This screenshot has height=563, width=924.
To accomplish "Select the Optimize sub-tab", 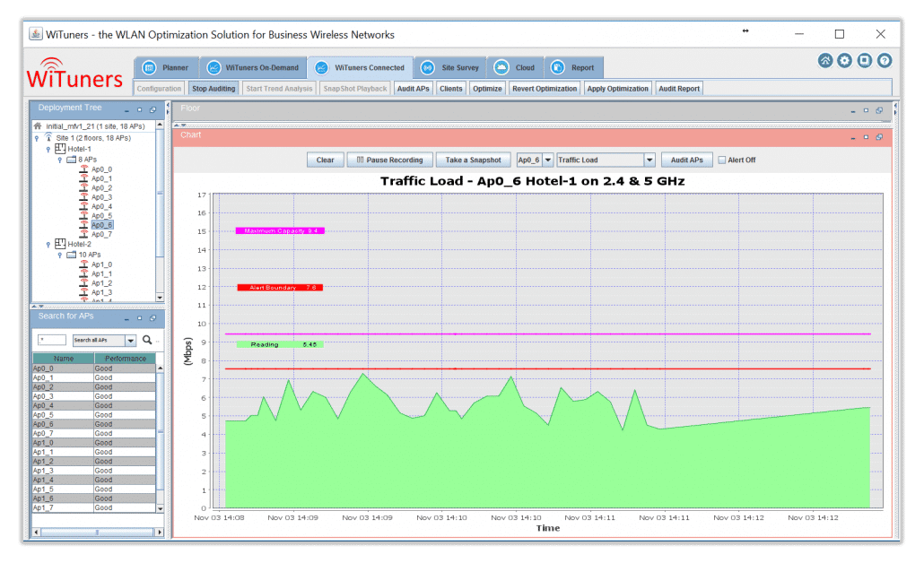I will [487, 89].
